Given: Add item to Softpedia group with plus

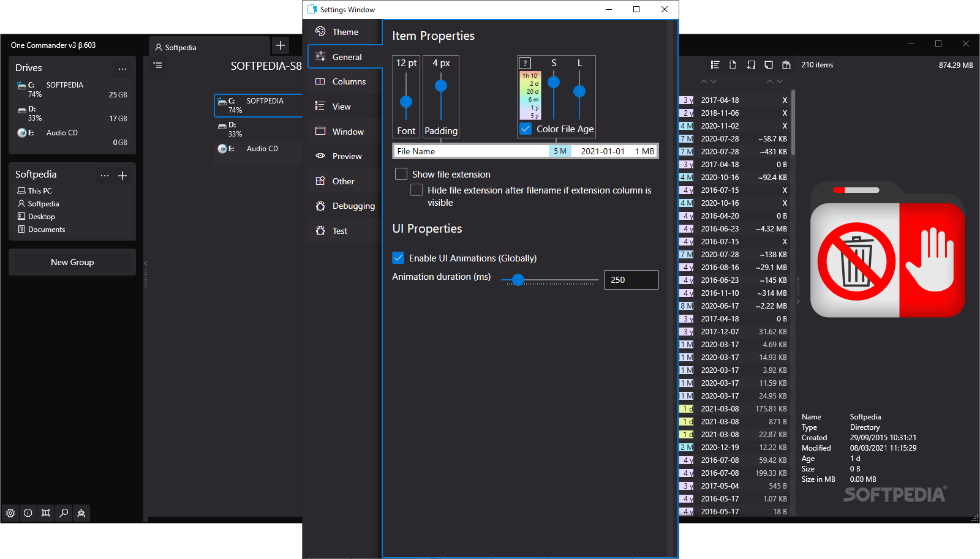Looking at the screenshot, I should tap(123, 176).
